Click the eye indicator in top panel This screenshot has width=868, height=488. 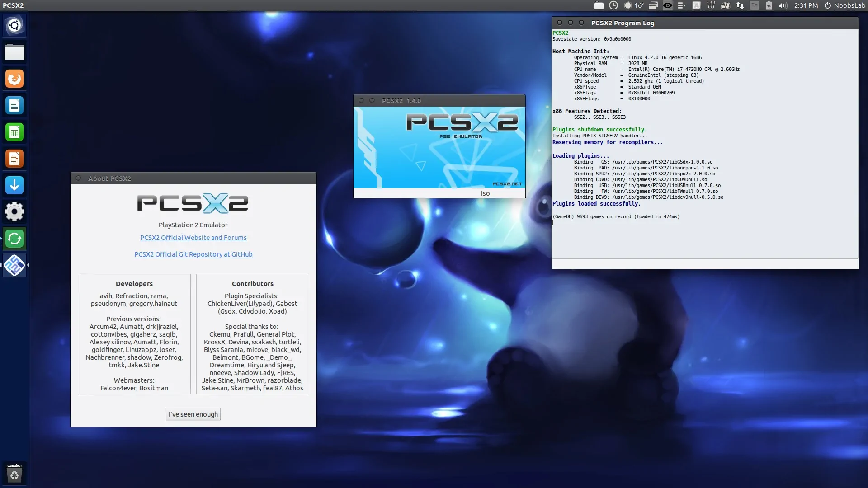click(667, 5)
